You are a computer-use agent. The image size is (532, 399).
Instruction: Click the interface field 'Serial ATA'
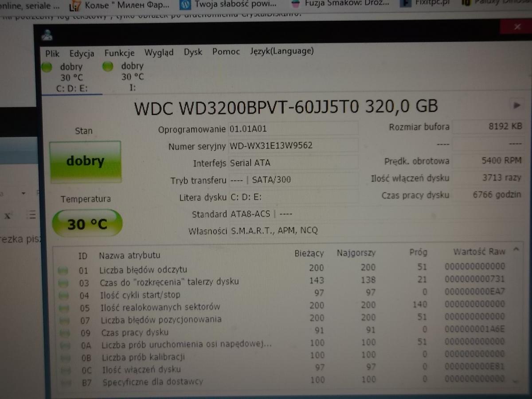click(x=293, y=163)
